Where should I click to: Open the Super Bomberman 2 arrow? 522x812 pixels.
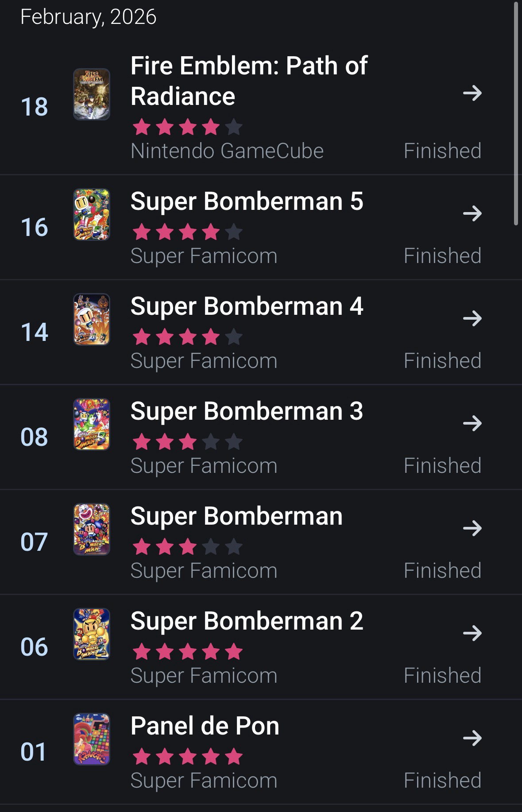tap(472, 633)
